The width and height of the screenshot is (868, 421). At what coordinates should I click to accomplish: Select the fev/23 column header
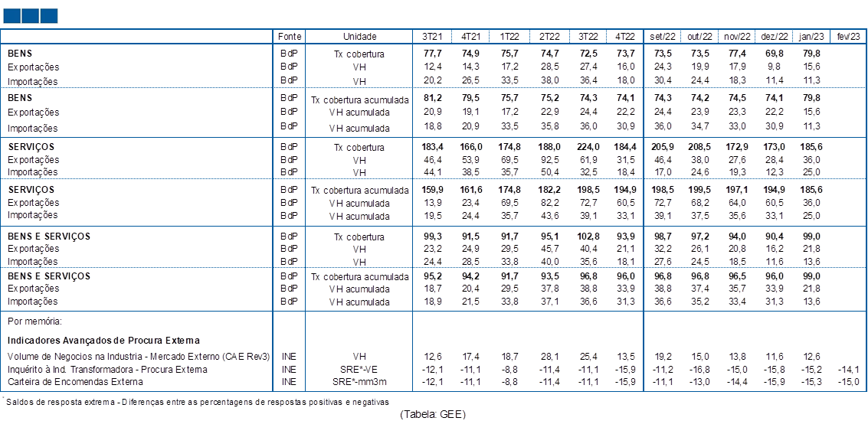click(x=847, y=37)
